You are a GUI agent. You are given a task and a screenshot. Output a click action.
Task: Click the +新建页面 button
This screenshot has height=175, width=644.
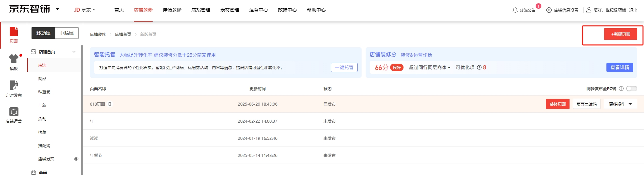[x=620, y=34]
